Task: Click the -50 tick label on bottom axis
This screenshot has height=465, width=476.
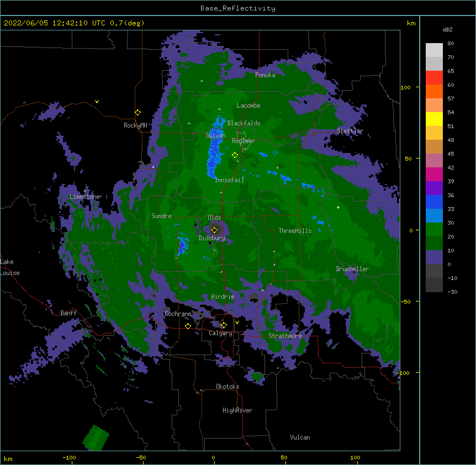Action: point(141,457)
